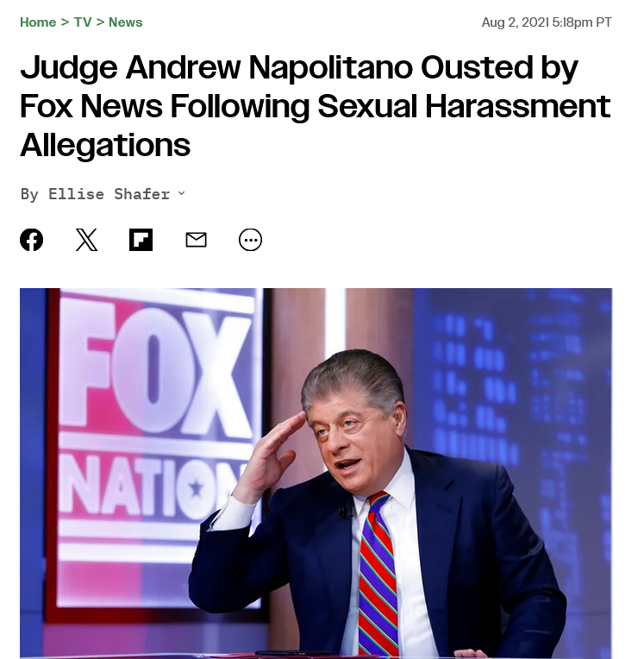The width and height of the screenshot is (644, 659).
Task: Share the article via email icon
Action: click(x=196, y=240)
